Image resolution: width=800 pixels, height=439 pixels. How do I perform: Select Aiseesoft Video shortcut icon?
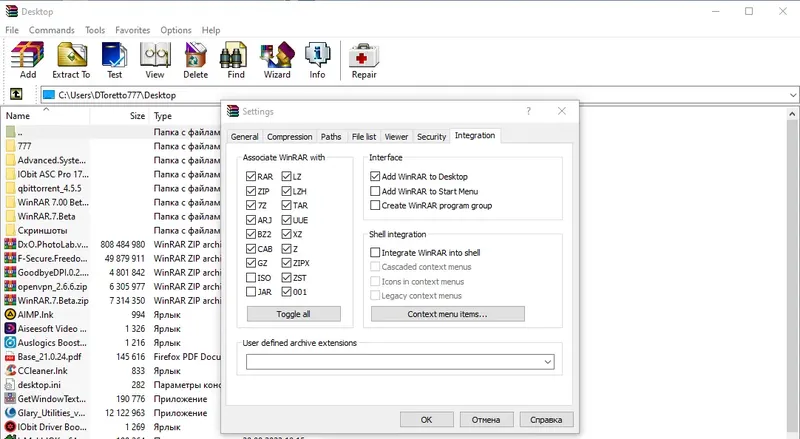click(x=10, y=329)
